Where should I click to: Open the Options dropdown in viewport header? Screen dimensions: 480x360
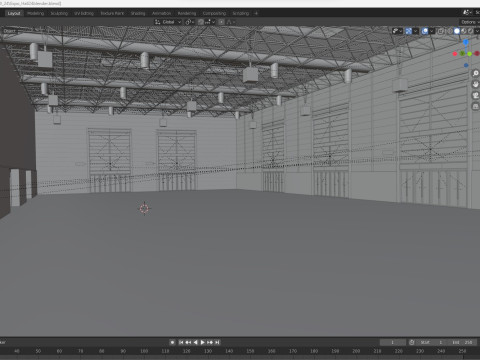(470, 22)
